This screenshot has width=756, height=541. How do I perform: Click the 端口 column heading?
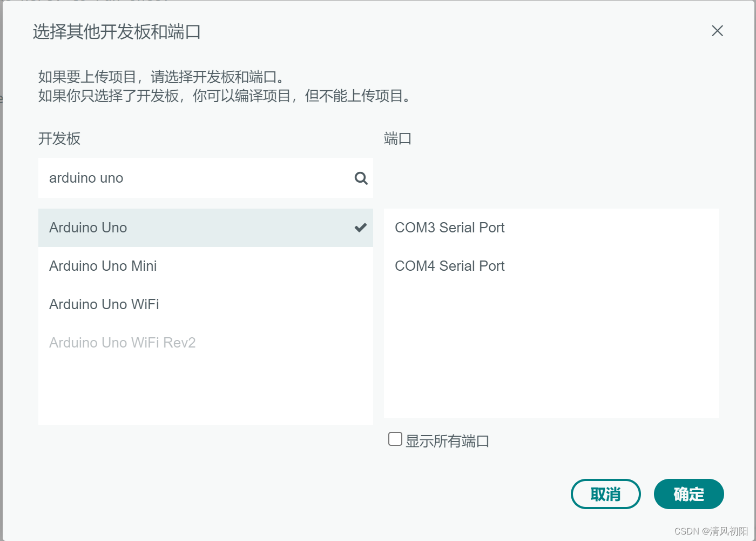tap(397, 138)
